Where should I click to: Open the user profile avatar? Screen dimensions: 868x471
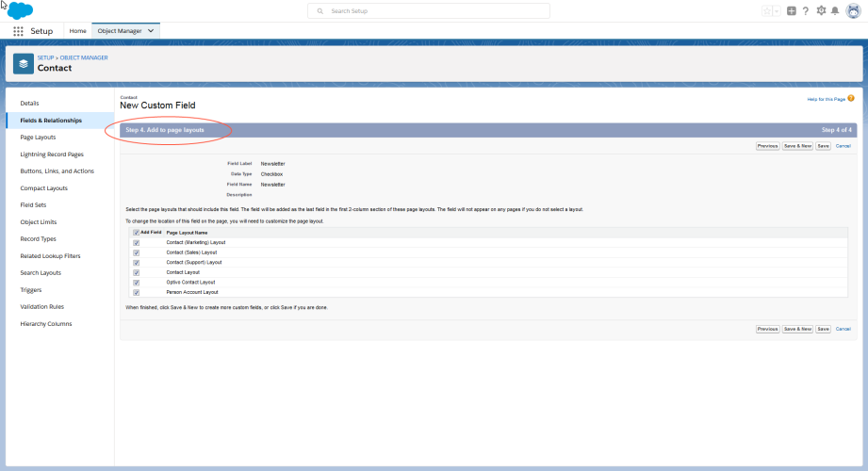[x=853, y=11]
